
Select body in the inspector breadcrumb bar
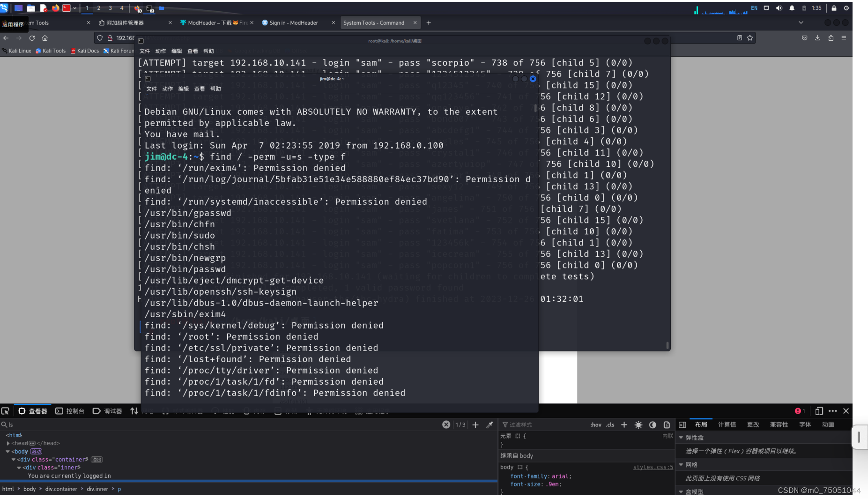(30, 489)
